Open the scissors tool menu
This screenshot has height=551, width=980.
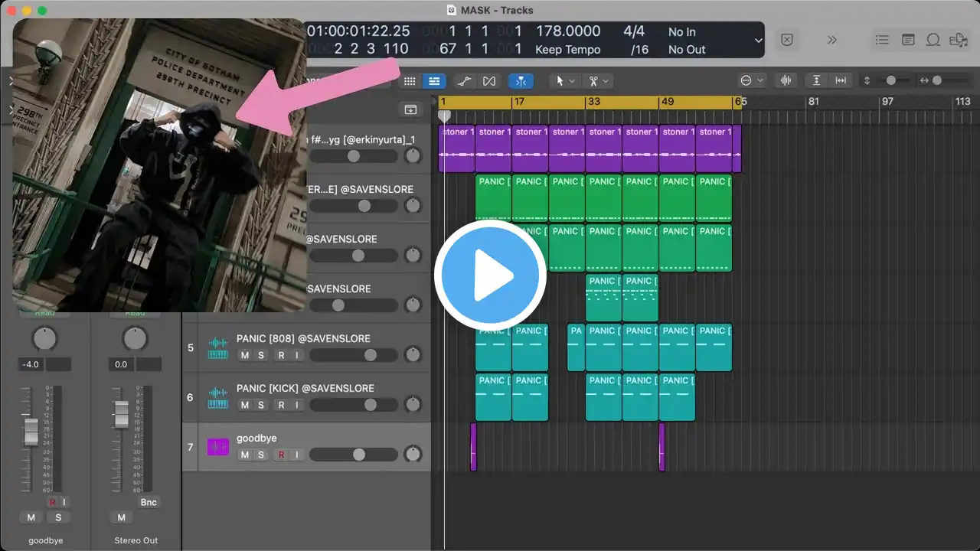pyautogui.click(x=599, y=81)
